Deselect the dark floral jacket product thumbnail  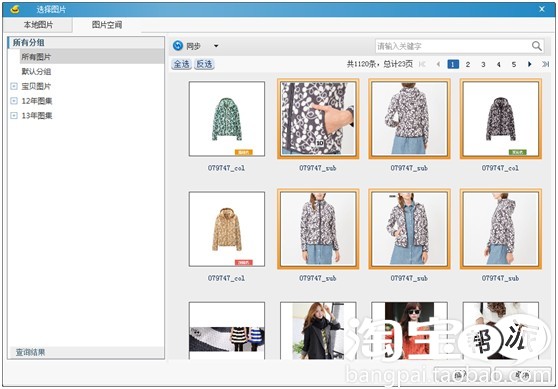pyautogui.click(x=501, y=119)
